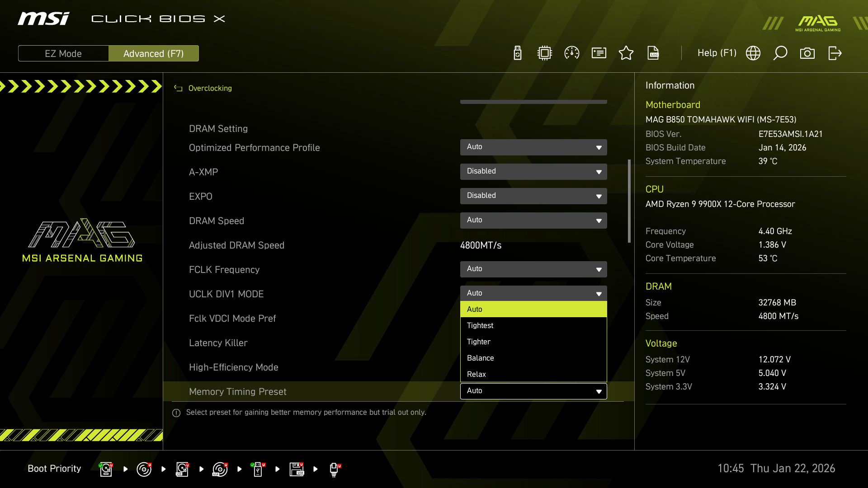Expand the EXPO dropdown
The height and width of the screenshot is (488, 868).
(533, 196)
